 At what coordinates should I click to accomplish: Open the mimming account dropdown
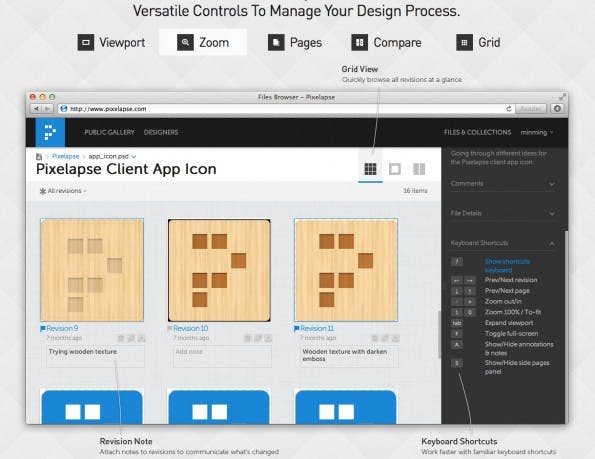[x=537, y=132]
